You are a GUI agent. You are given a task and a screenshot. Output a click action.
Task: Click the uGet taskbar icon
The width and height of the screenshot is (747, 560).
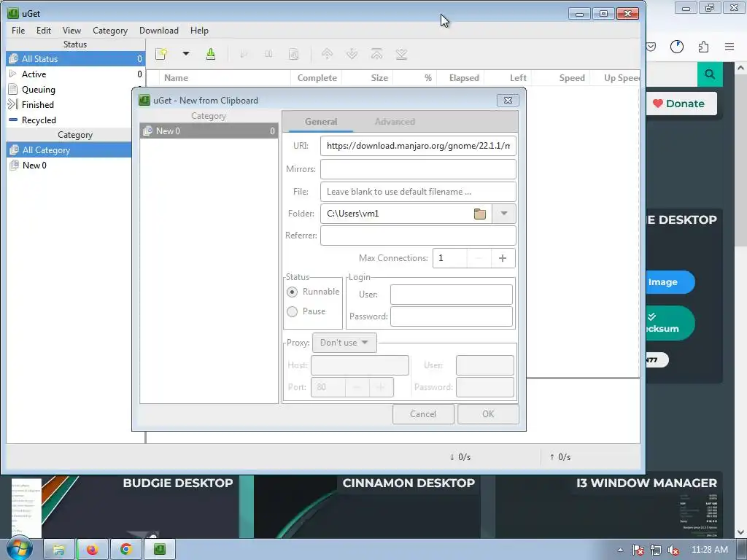point(160,550)
